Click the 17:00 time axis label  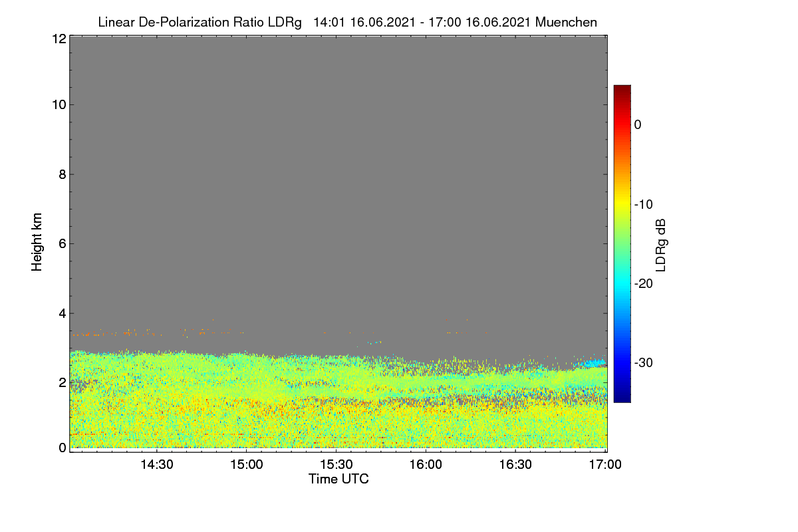[605, 465]
